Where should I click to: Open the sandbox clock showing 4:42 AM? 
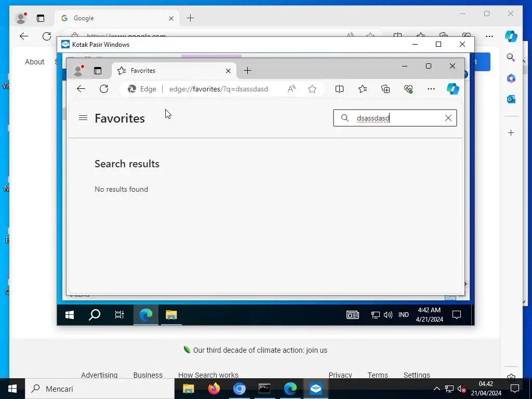tap(430, 314)
